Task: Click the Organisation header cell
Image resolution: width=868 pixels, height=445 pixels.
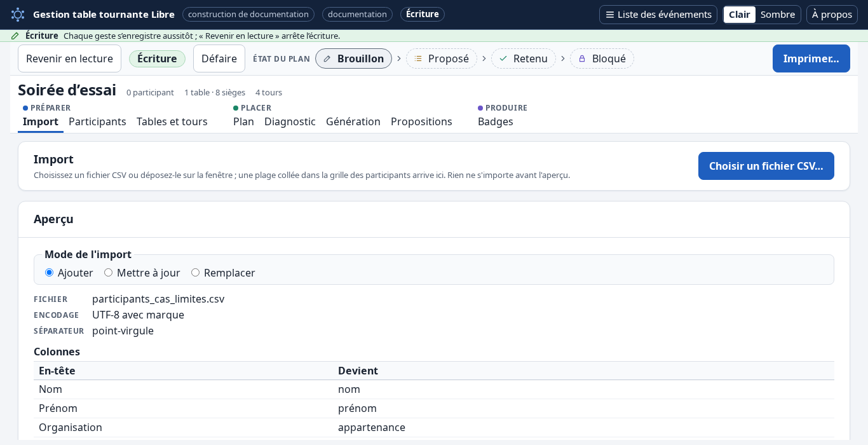Action: (183, 427)
